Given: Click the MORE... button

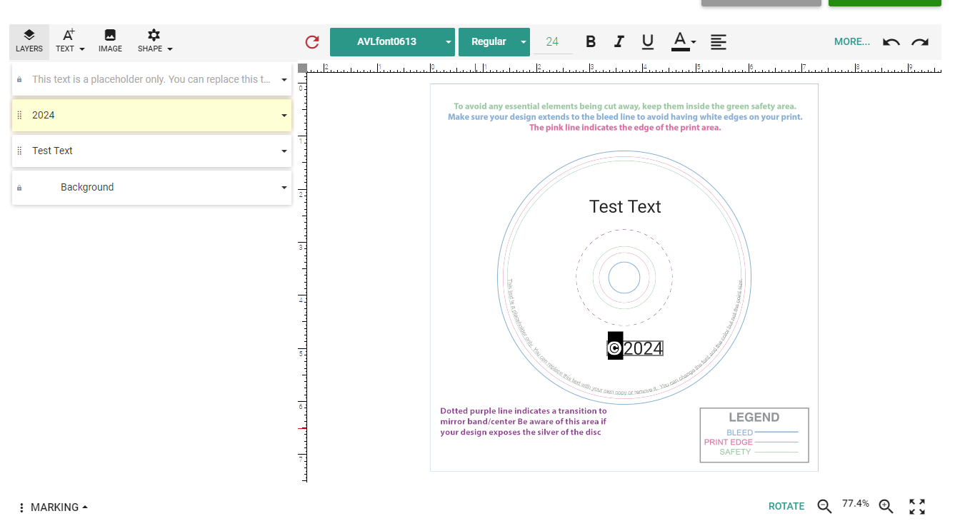Looking at the screenshot, I should click(851, 42).
